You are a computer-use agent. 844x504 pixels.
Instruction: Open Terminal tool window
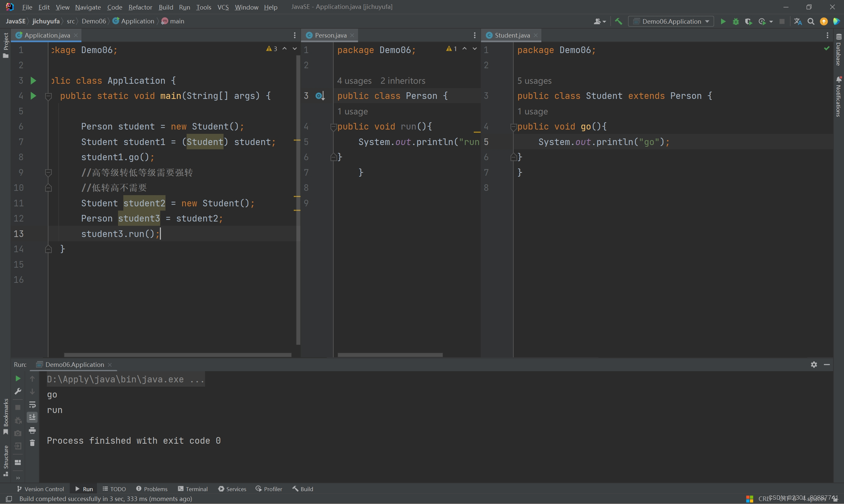coord(193,489)
